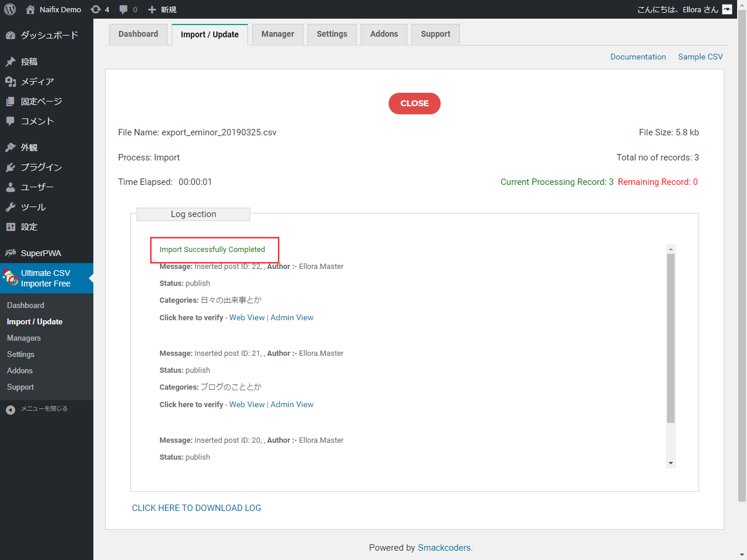Click the 'Current Processing Record: 3' text

pos(557,182)
